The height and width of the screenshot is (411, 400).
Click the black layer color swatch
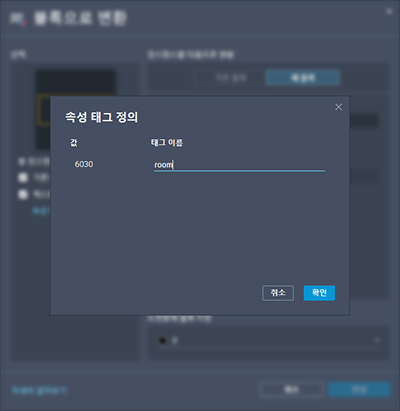click(x=162, y=341)
